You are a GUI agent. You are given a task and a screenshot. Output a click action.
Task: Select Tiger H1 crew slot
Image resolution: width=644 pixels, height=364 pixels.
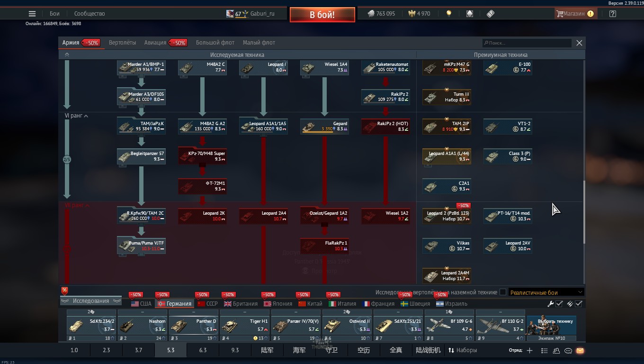point(244,325)
